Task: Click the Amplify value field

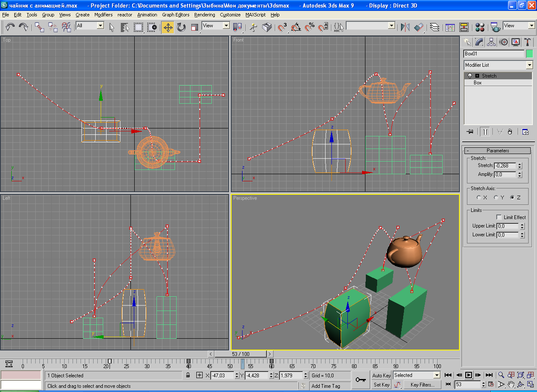Action: [505, 175]
